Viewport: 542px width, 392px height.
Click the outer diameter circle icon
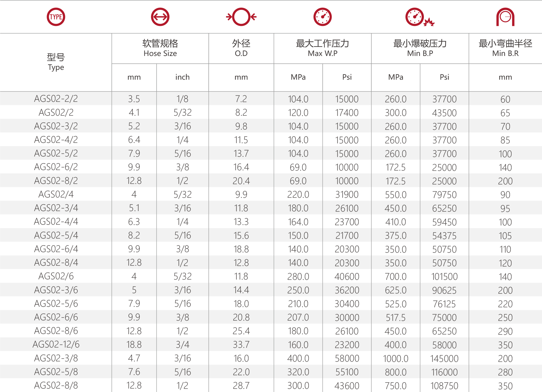click(241, 17)
